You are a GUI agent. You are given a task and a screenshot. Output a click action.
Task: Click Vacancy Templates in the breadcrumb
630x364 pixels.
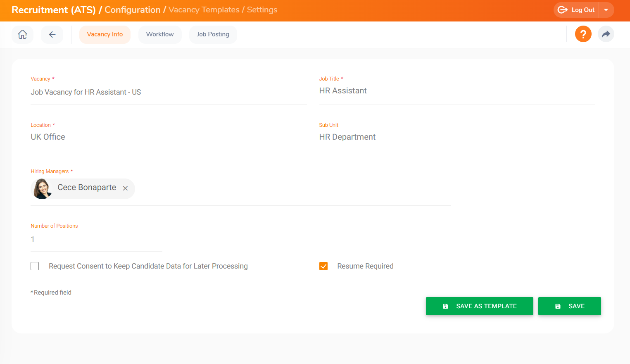[x=204, y=10]
